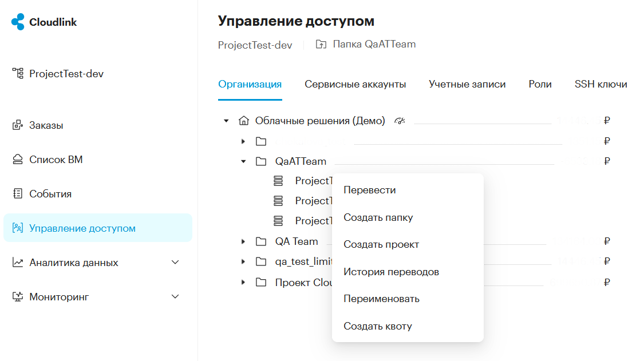Collapse the QaATTeam folder
The width and height of the screenshot is (644, 361).
pyautogui.click(x=243, y=161)
